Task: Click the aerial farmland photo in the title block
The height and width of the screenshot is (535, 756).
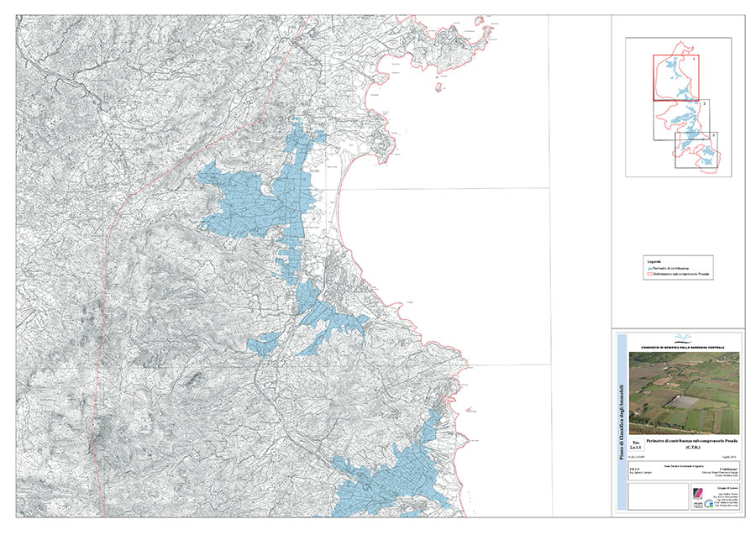Action: point(684,392)
